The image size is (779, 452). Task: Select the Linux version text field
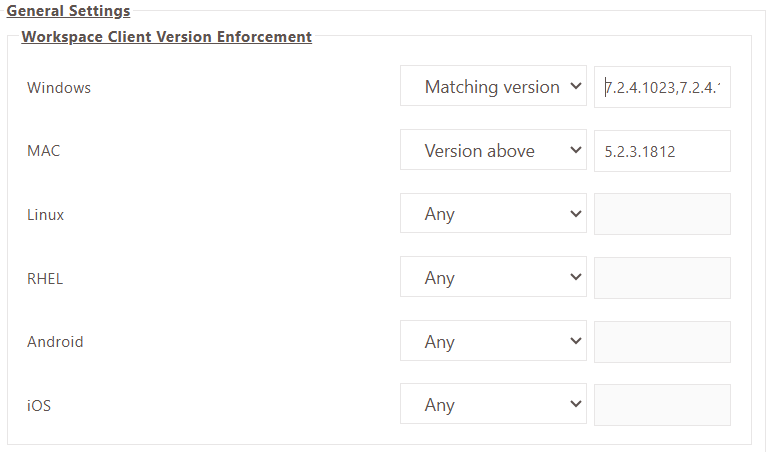click(x=662, y=214)
